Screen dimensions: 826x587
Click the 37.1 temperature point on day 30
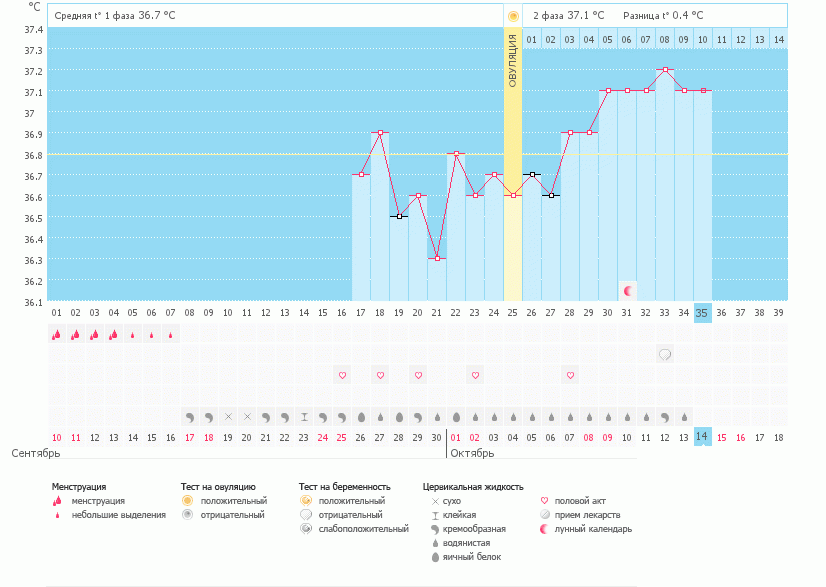coord(608,91)
